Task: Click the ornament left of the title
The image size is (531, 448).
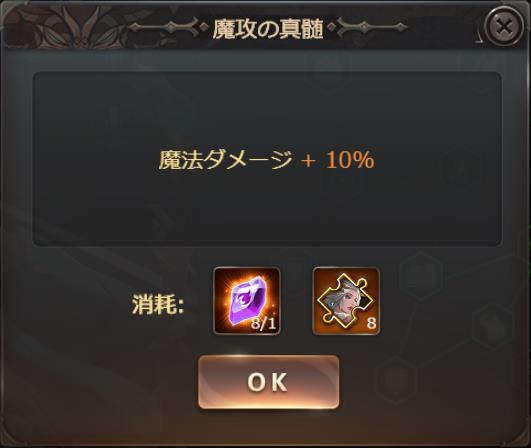Action: [x=167, y=28]
